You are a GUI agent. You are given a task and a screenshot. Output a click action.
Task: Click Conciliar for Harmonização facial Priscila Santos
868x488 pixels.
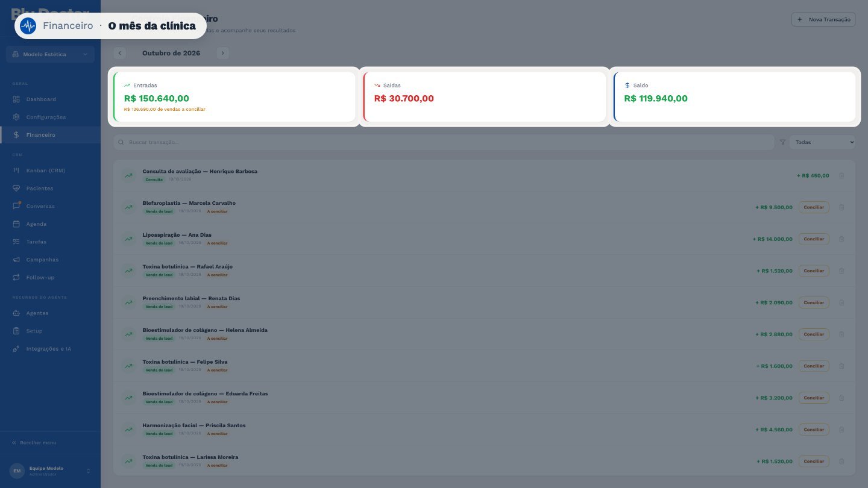[814, 430]
